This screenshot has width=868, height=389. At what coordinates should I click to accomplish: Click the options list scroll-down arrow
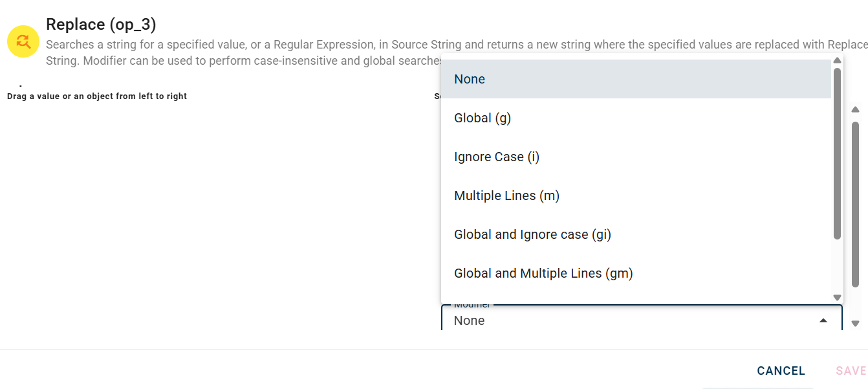[x=837, y=297]
